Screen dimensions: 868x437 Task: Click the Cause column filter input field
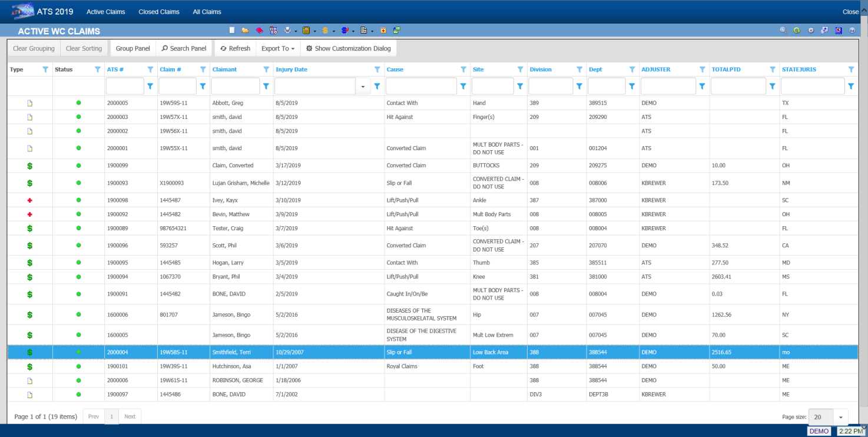421,87
